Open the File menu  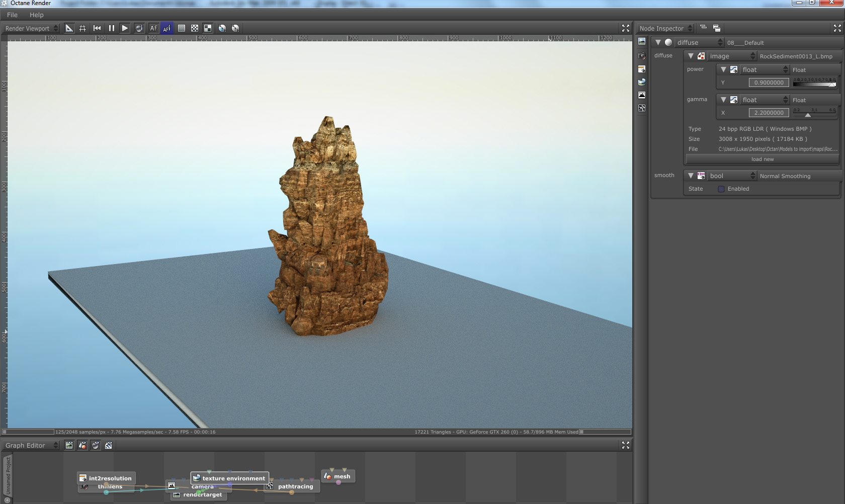point(12,15)
